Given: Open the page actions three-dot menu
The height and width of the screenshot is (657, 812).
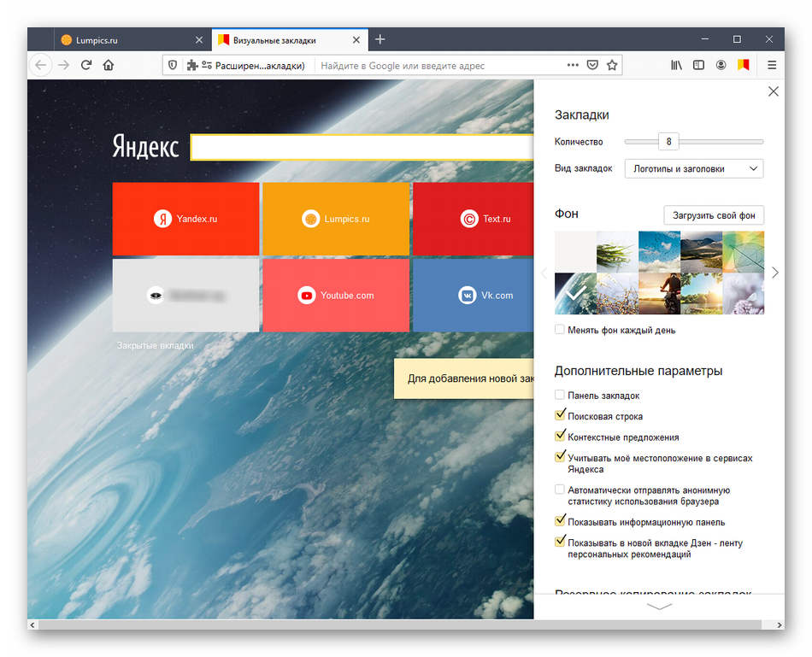Looking at the screenshot, I should (x=572, y=65).
